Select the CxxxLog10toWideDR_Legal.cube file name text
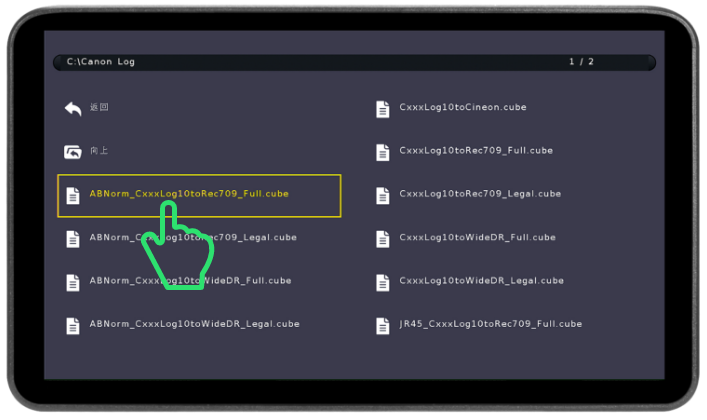Image resolution: width=707 pixels, height=420 pixels. (480, 281)
